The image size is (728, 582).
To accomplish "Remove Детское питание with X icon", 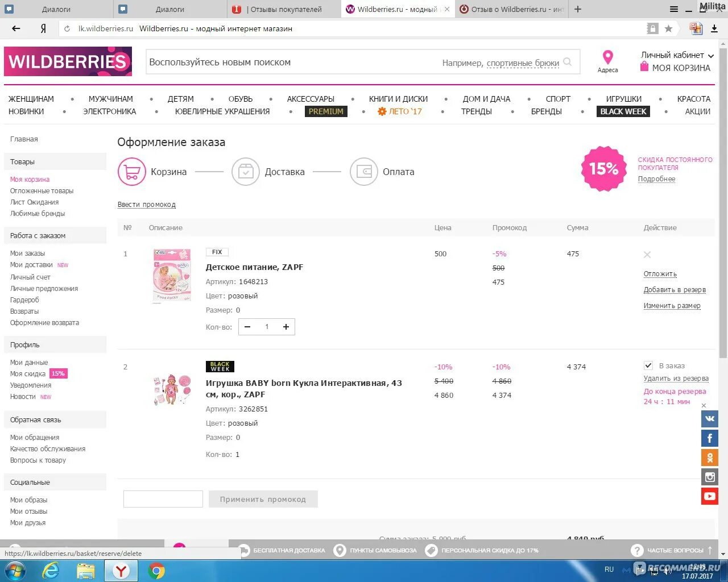I will 647,255.
